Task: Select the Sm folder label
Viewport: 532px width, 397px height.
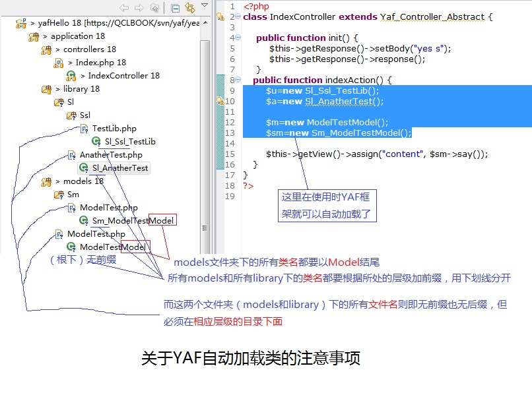Action: (x=73, y=195)
